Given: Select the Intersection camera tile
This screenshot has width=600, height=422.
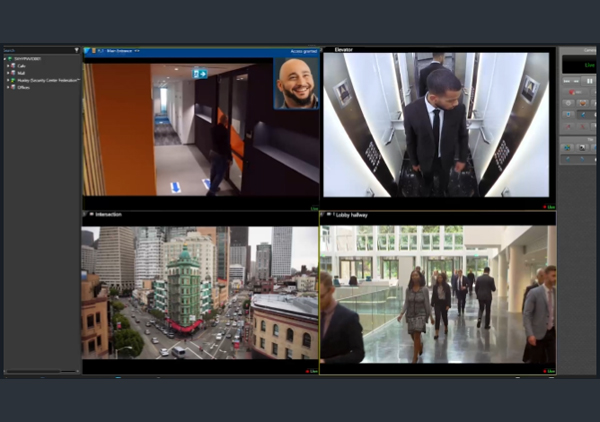Looking at the screenshot, I should (198, 292).
